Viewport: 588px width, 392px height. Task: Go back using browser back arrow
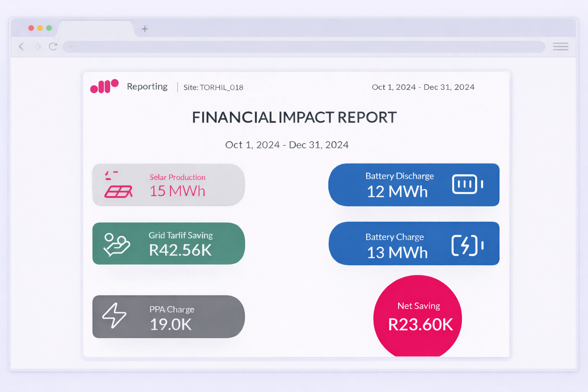pyautogui.click(x=22, y=47)
